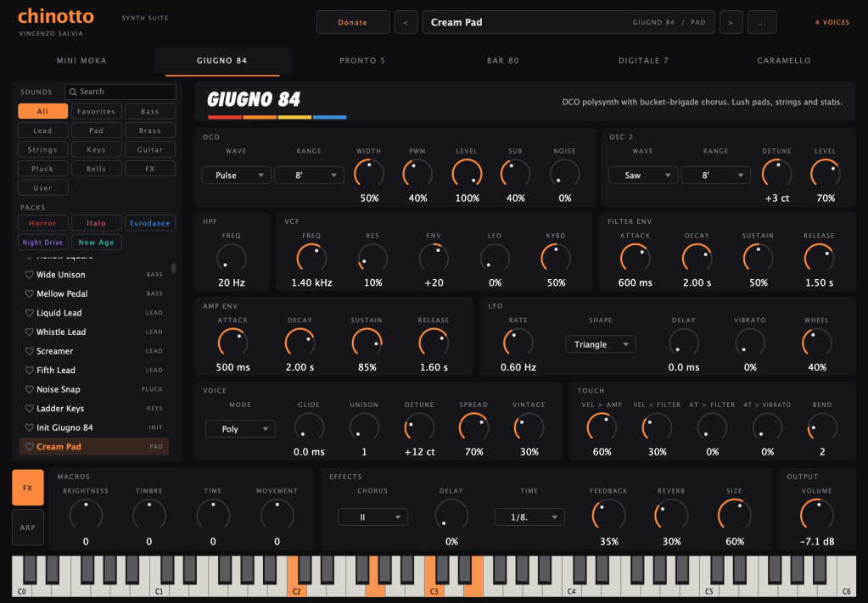
Task: Open the OSC 2 Wave Saw dropdown
Action: 642,176
